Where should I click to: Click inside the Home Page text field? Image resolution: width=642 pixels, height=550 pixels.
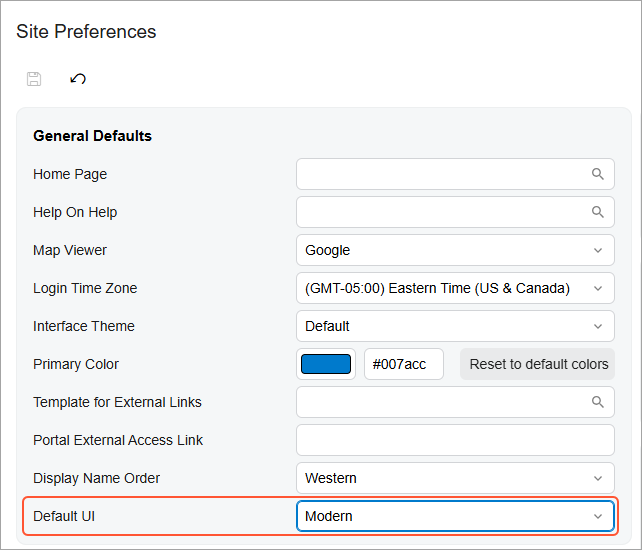point(440,174)
